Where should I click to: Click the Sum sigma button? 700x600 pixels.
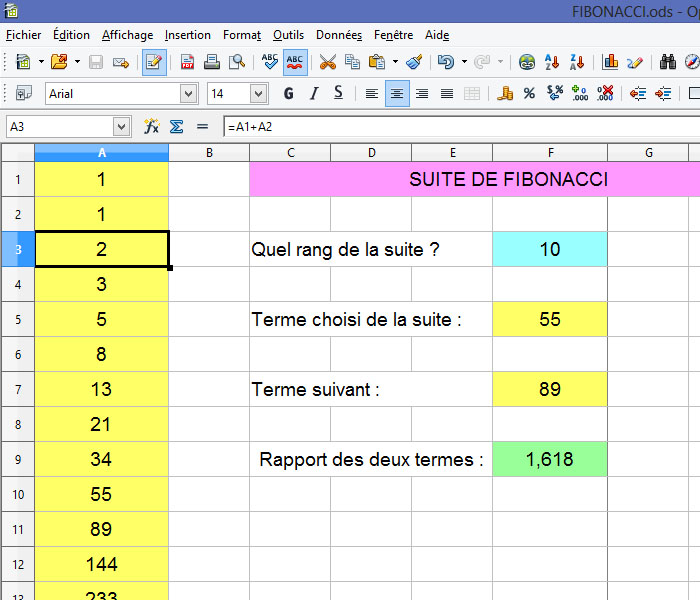click(177, 127)
